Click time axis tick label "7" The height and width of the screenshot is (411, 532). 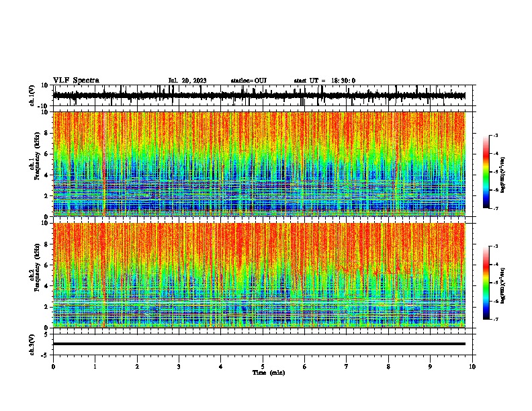coord(347,367)
